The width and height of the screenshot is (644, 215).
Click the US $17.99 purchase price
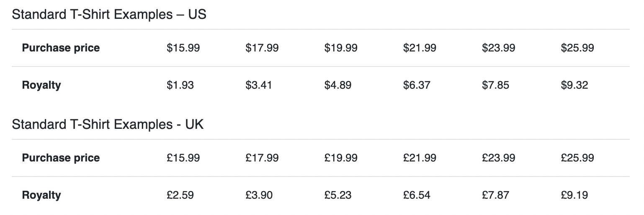pos(262,48)
